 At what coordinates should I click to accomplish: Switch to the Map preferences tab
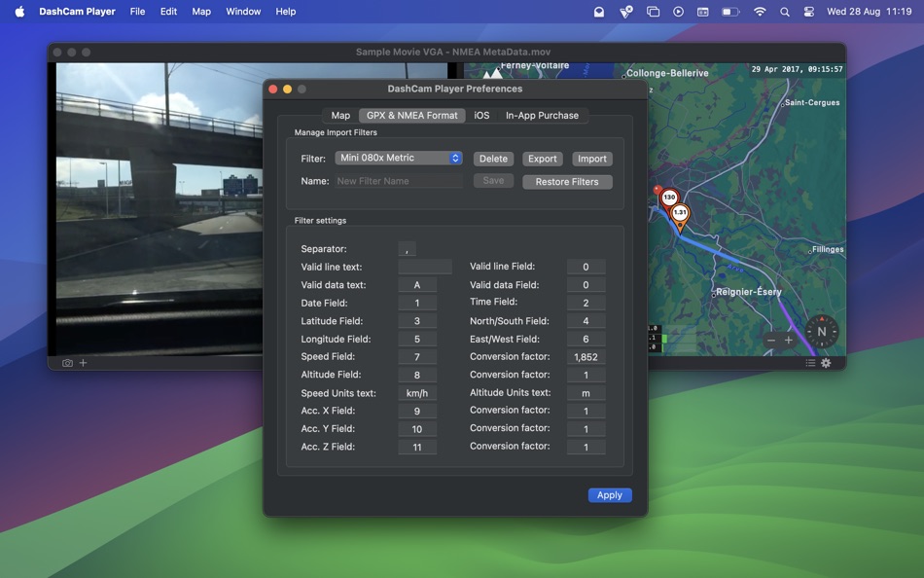click(340, 116)
